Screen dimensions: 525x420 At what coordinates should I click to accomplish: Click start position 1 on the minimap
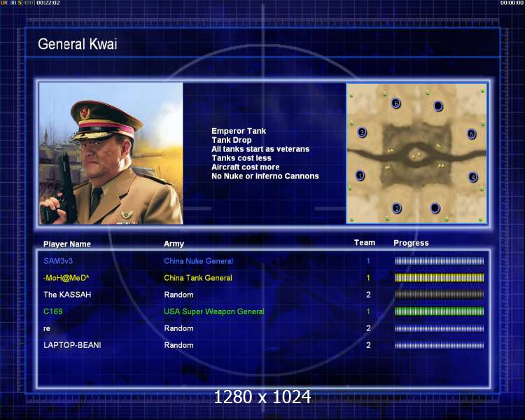360,175
